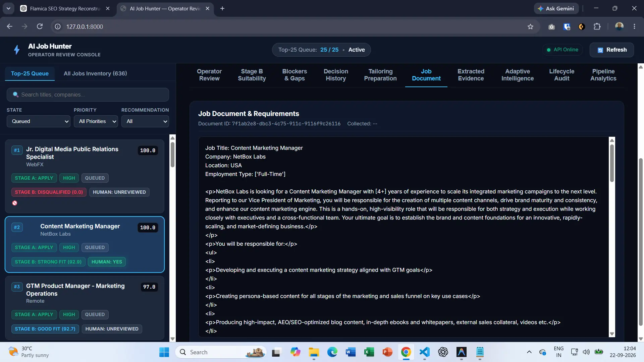The width and height of the screenshot is (644, 362).
Task: Launch File Explorer from the taskbar
Action: coord(314,352)
